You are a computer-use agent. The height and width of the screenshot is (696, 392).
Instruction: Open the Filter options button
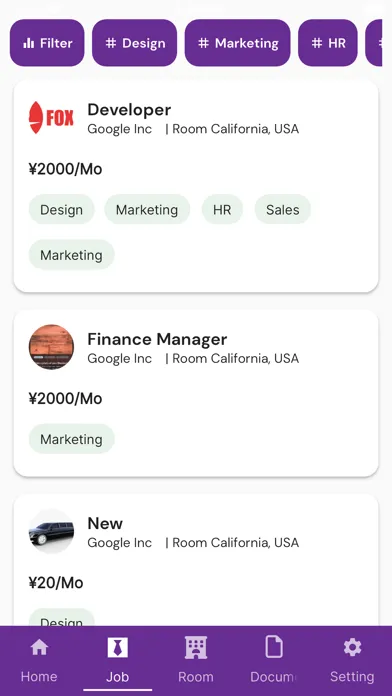(47, 43)
